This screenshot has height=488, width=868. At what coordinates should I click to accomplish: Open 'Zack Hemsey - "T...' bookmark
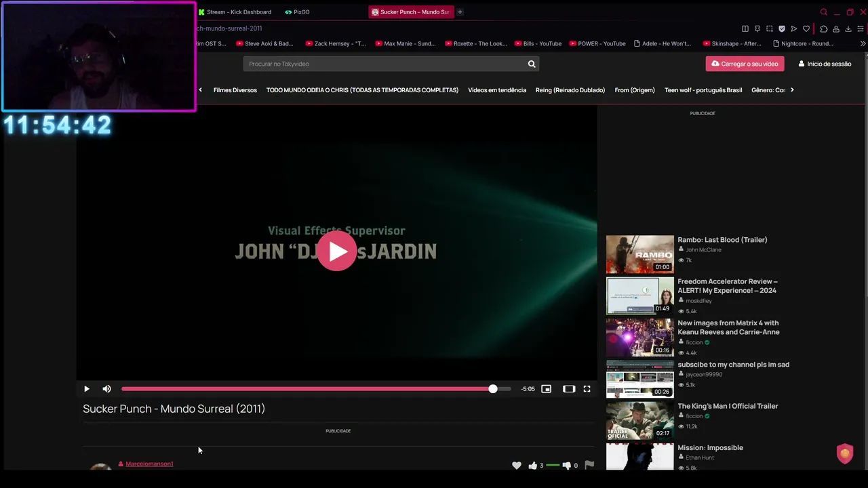point(336,43)
